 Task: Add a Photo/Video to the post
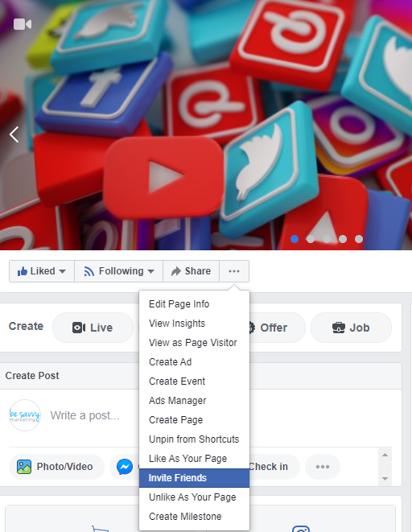pyautogui.click(x=56, y=467)
